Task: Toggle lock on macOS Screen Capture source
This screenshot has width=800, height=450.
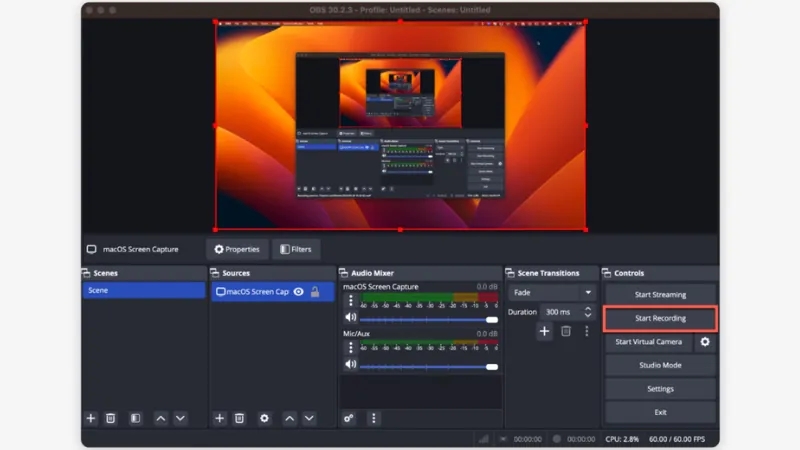Action: (315, 292)
